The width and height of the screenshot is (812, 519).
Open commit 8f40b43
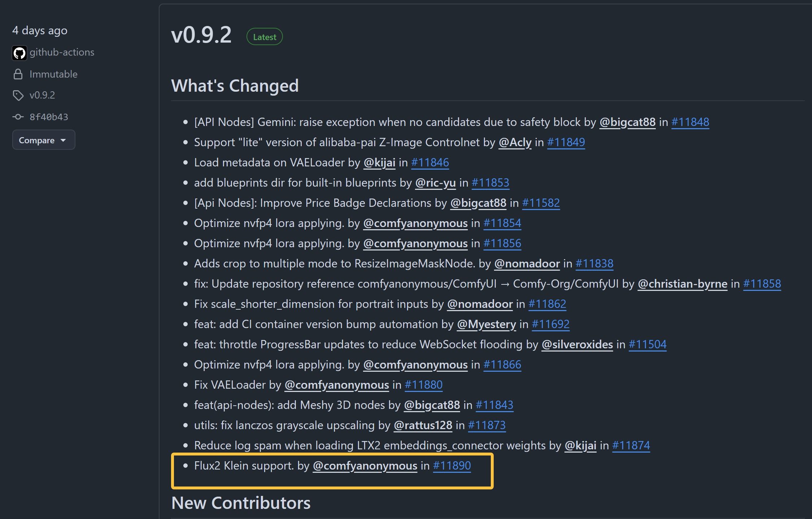point(49,117)
